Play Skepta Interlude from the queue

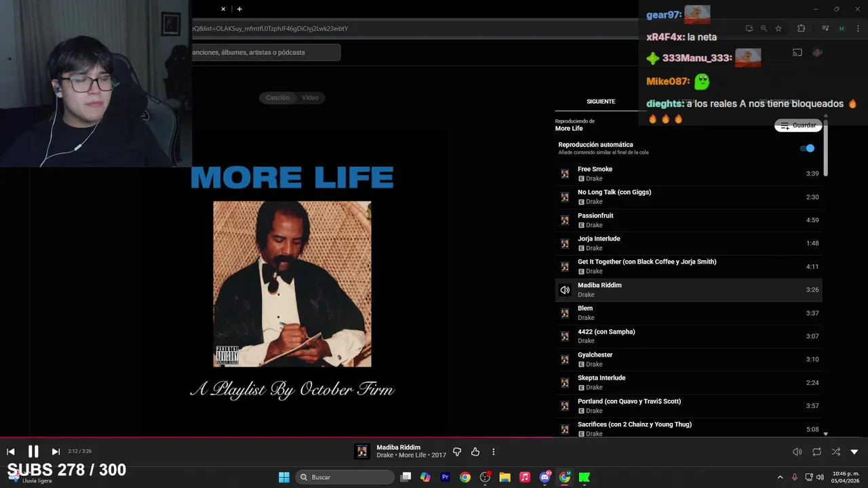pos(688,383)
